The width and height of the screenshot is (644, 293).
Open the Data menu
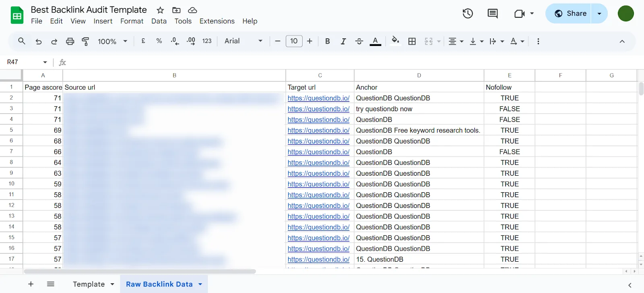click(159, 21)
